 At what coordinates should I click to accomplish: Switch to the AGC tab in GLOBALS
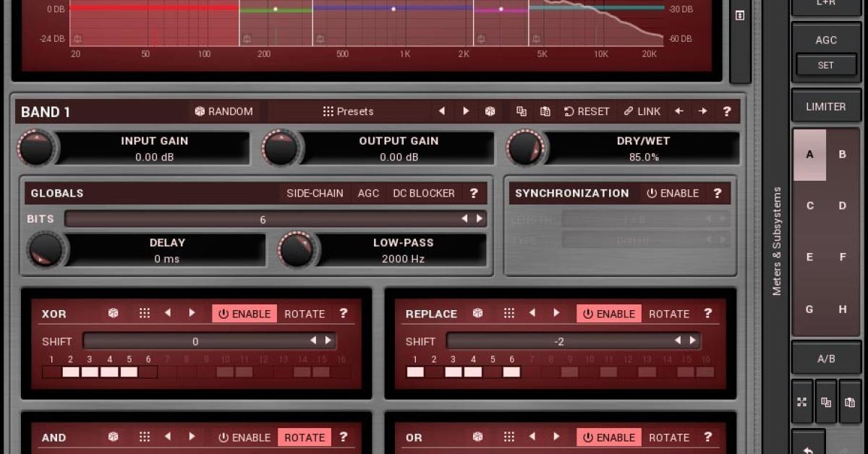(368, 193)
